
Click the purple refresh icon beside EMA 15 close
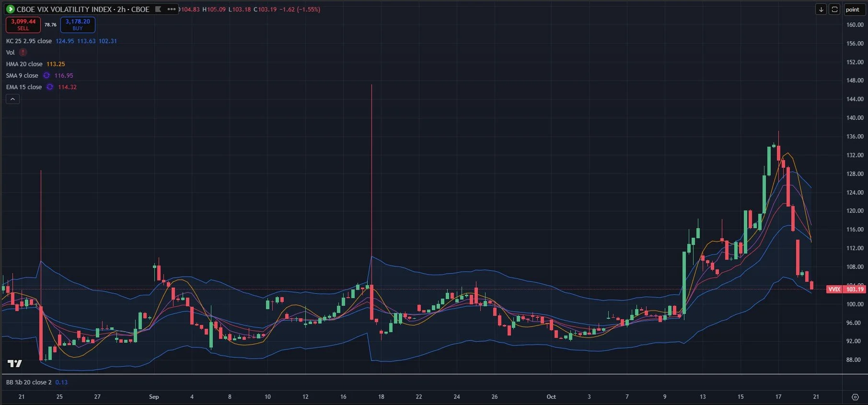[x=50, y=87]
